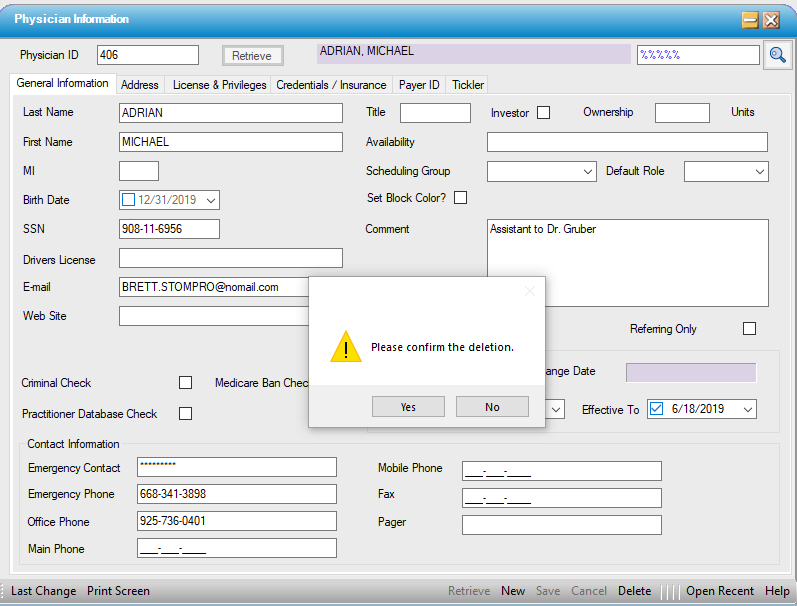Tick the Criminal Check checkbox
The width and height of the screenshot is (797, 606).
[185, 383]
